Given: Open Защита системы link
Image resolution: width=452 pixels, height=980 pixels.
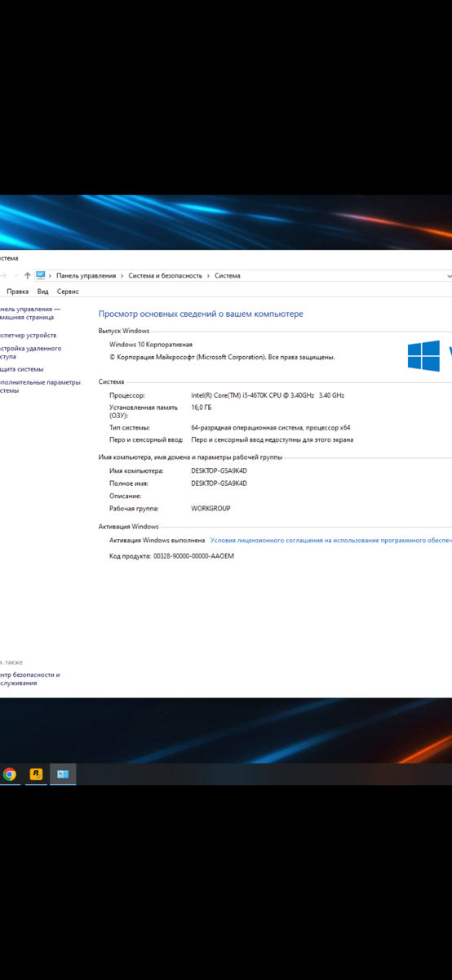Looking at the screenshot, I should pos(22,369).
